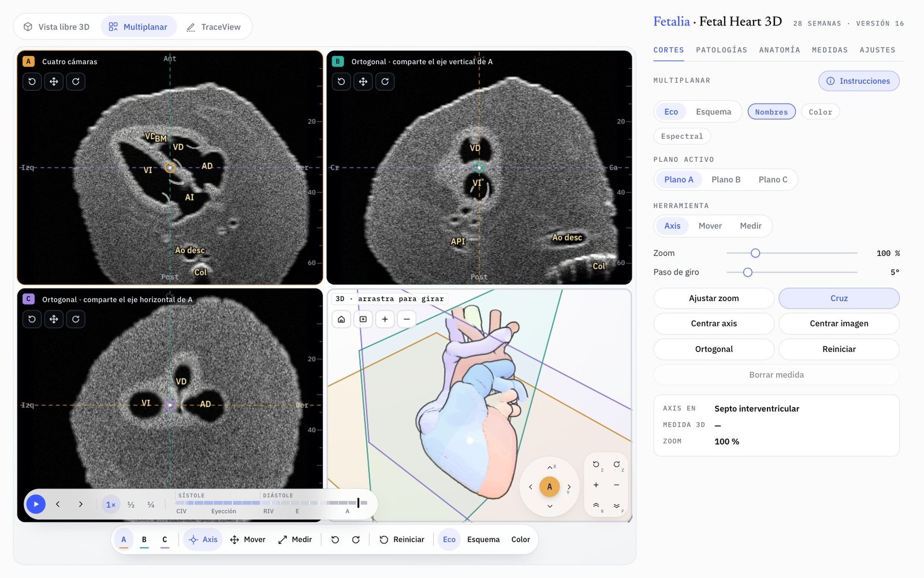The height and width of the screenshot is (578, 924).
Task: Rotate panel A Cuatro cámaras counterclockwise
Action: [x=32, y=81]
